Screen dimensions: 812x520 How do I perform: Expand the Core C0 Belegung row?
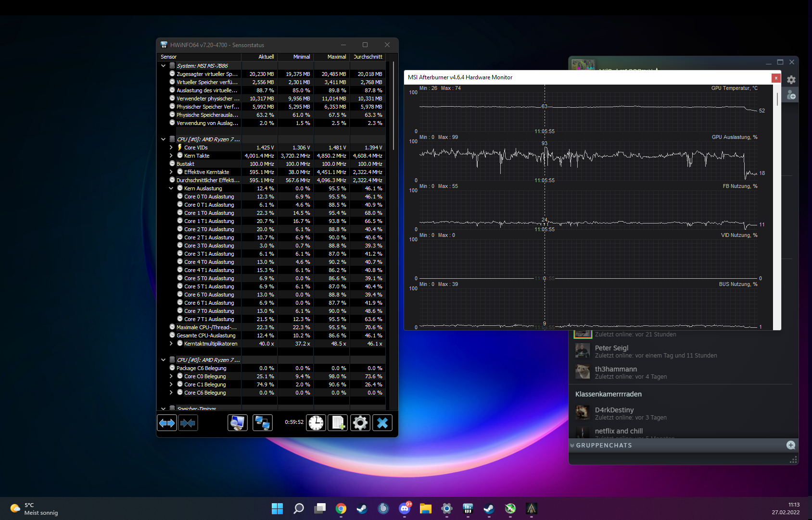click(x=171, y=376)
